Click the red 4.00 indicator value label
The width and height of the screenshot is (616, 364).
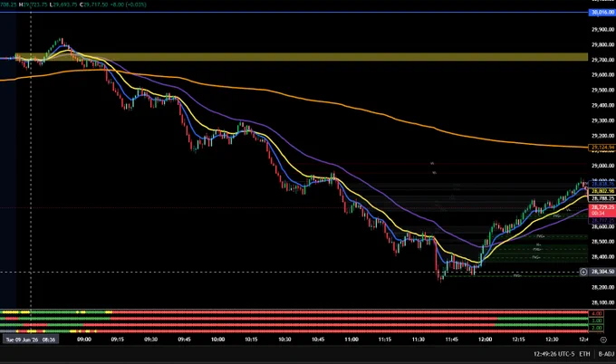point(596,313)
